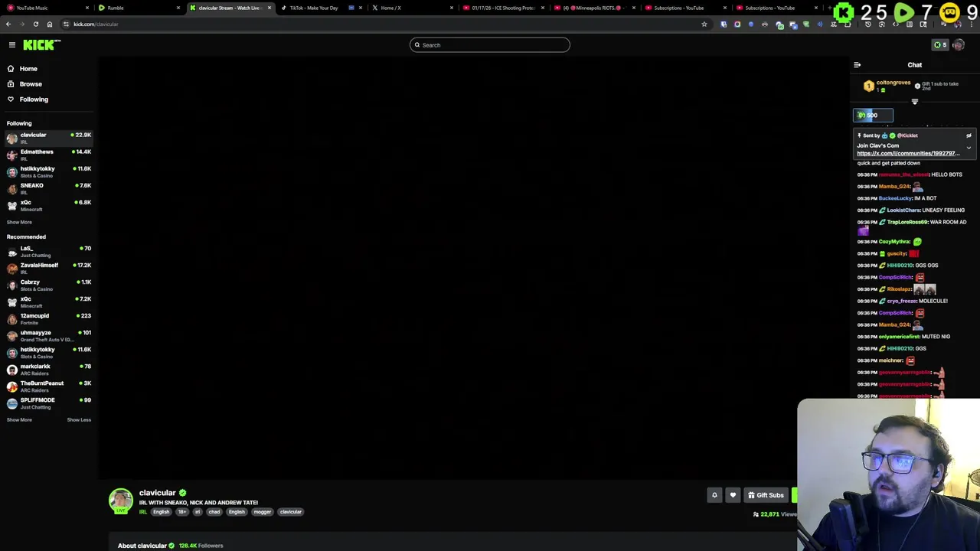Open the x.com communities link
Screen dimensions: 980x551
coord(908,153)
